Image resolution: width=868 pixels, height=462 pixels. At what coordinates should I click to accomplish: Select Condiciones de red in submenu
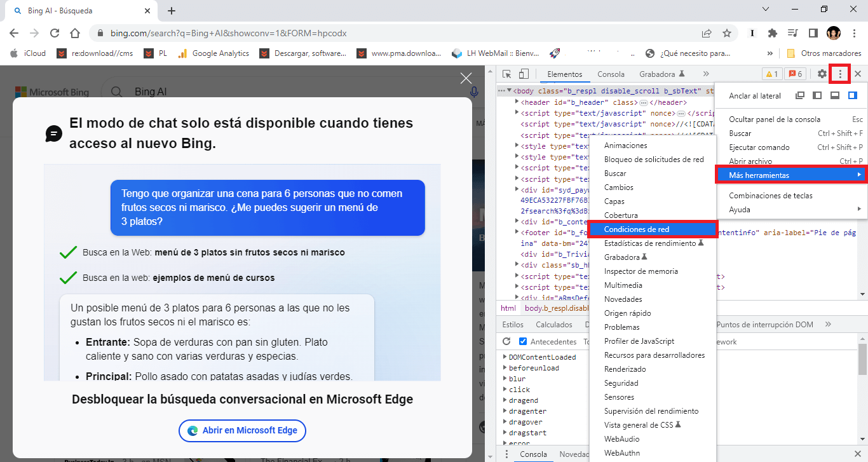click(652, 229)
